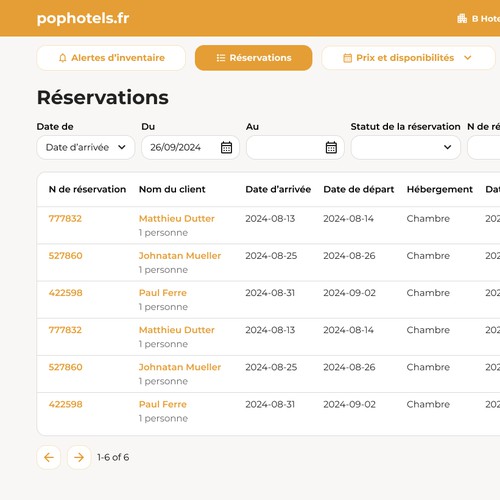This screenshot has width=500, height=500.
Task: Expand Prix et disponibilités chevron
Action: click(x=468, y=58)
